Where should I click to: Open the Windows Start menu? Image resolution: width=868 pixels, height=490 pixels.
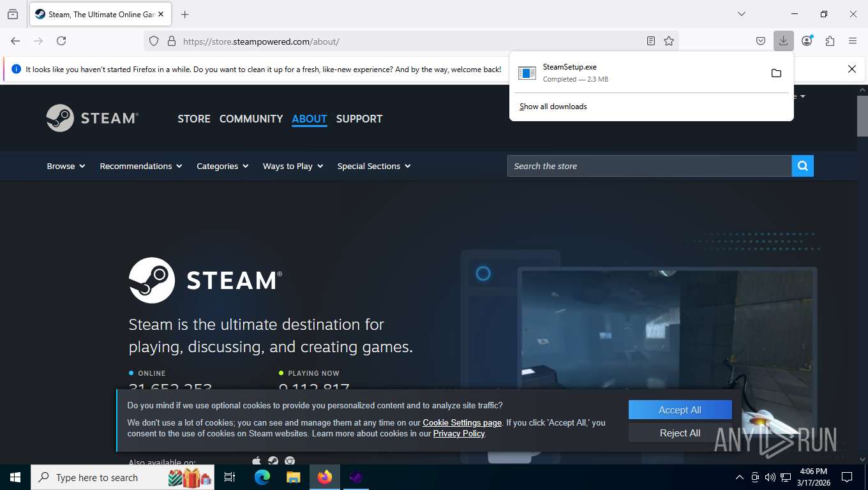tap(15, 477)
